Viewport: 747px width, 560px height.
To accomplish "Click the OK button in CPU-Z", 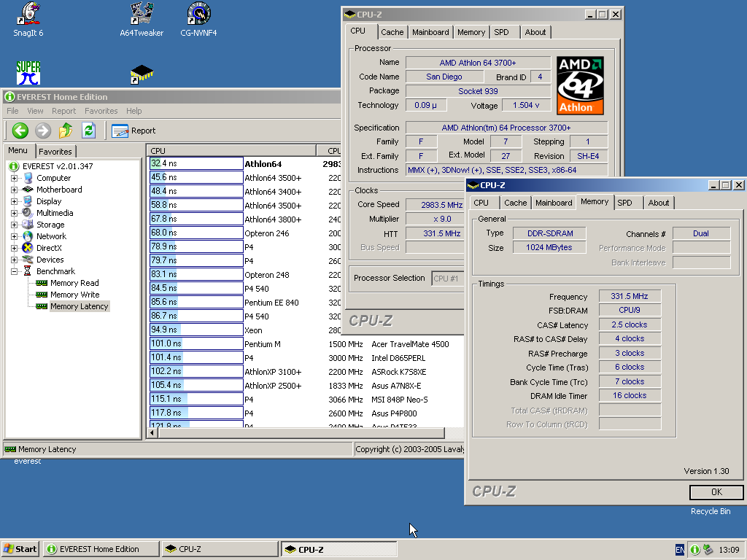I will click(x=716, y=491).
